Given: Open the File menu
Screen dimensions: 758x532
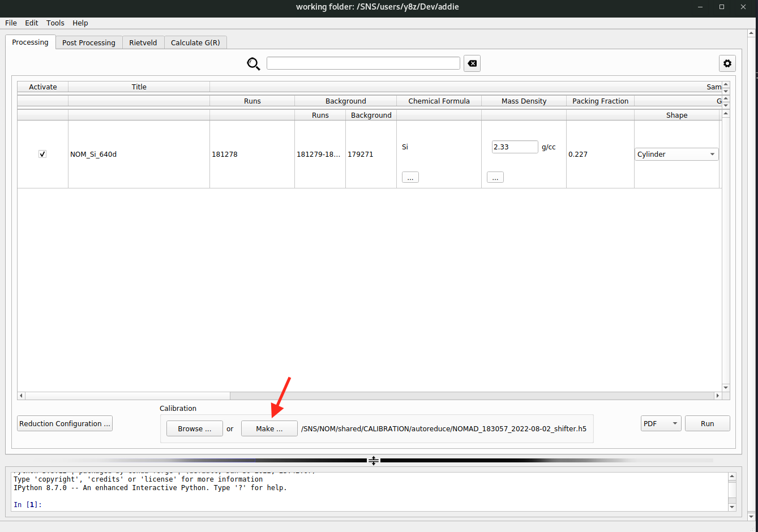Looking at the screenshot, I should pyautogui.click(x=11, y=23).
